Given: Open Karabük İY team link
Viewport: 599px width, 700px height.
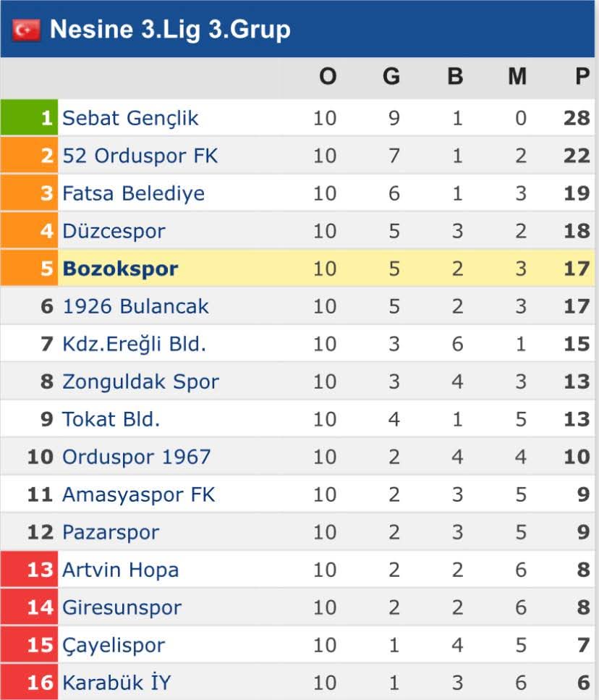Looking at the screenshot, I should tap(116, 683).
